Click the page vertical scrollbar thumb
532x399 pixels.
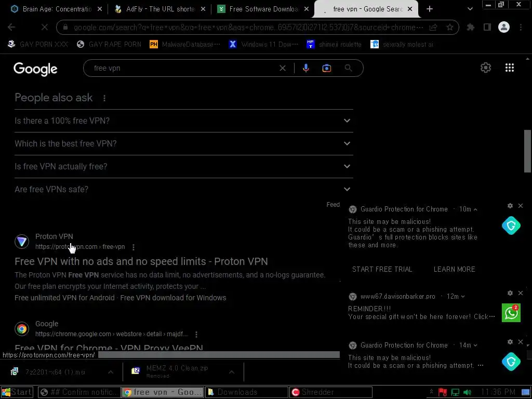click(x=527, y=151)
